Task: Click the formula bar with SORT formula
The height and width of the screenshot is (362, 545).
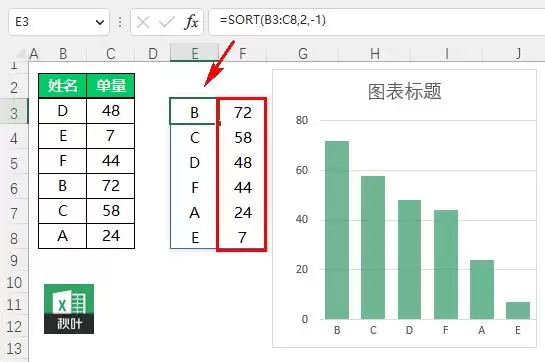Action: [377, 22]
